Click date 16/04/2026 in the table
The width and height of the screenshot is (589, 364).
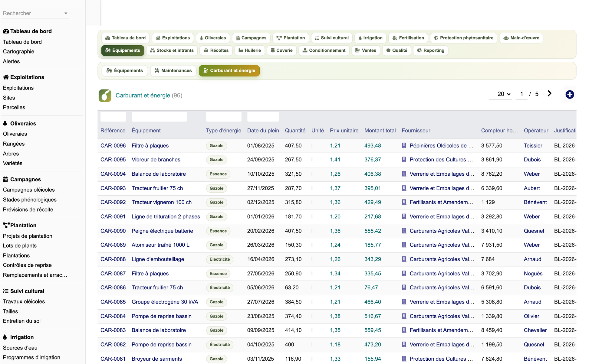click(261, 259)
